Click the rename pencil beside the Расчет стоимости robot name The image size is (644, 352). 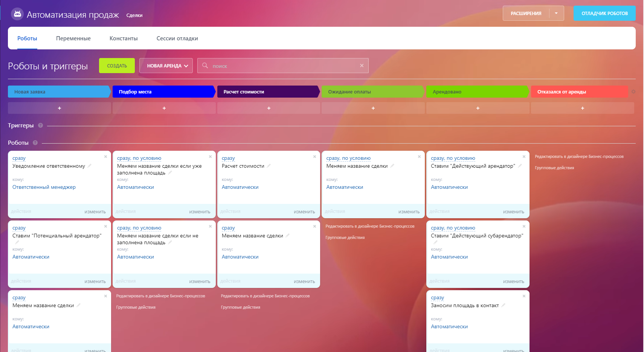269,166
